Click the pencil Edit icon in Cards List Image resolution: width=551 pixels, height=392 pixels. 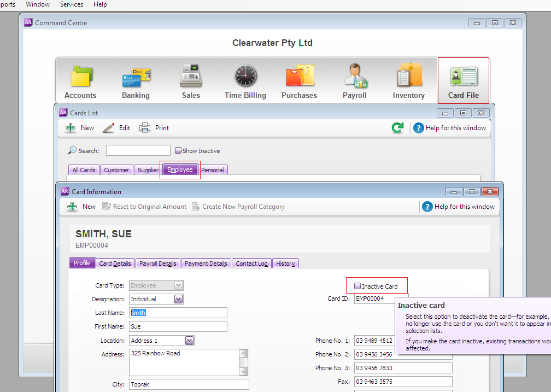[109, 128]
